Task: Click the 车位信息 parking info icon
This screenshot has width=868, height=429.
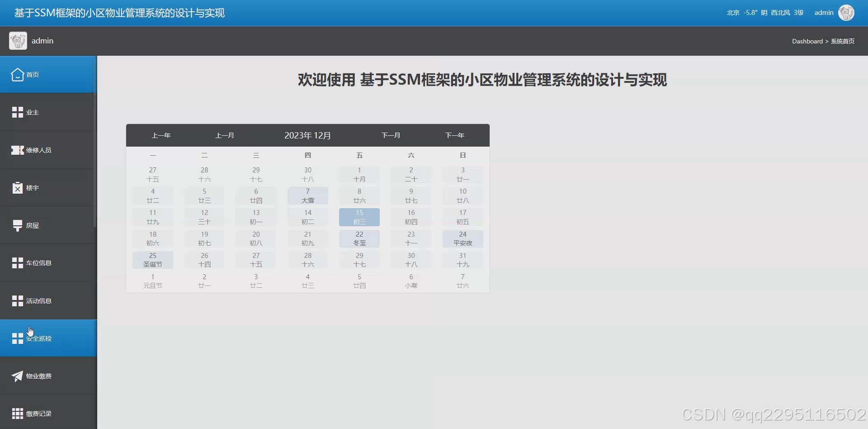Action: click(x=18, y=262)
